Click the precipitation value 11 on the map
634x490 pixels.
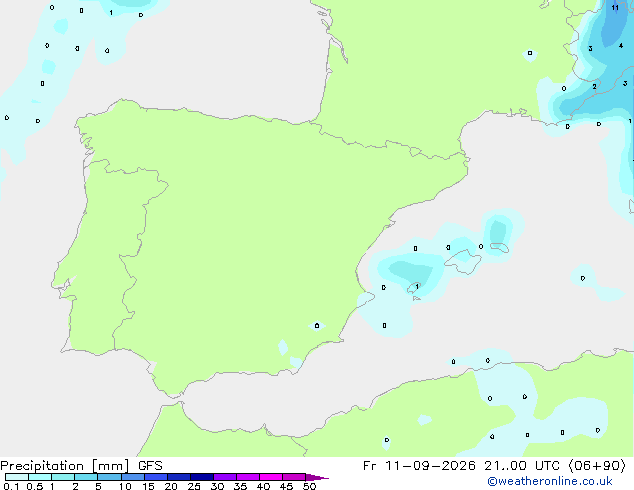tap(615, 8)
